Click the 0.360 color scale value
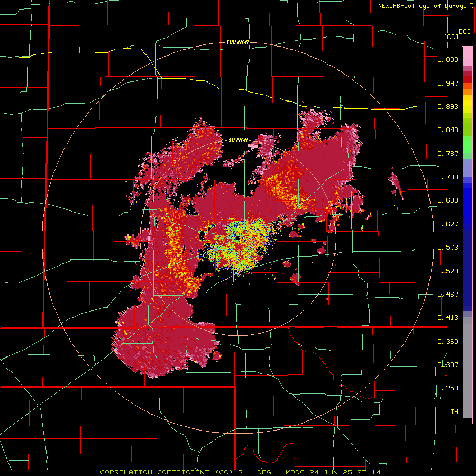The width and height of the screenshot is (476, 476). point(448,342)
